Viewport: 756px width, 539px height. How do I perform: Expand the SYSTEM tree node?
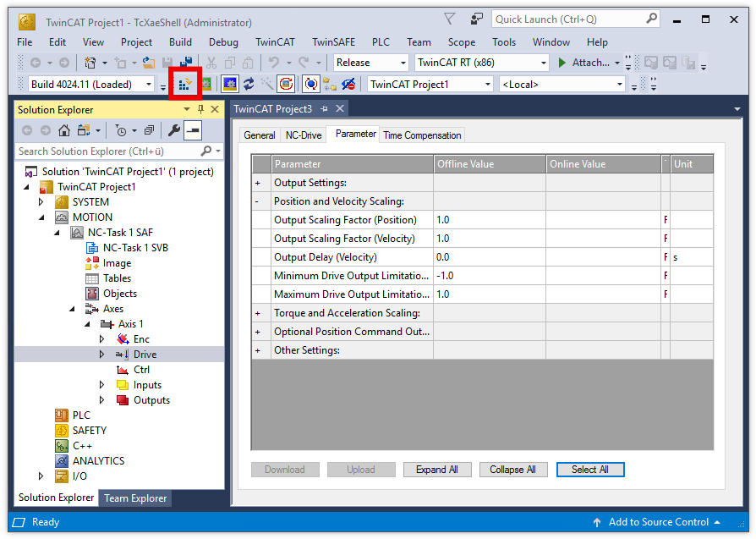pos(41,202)
